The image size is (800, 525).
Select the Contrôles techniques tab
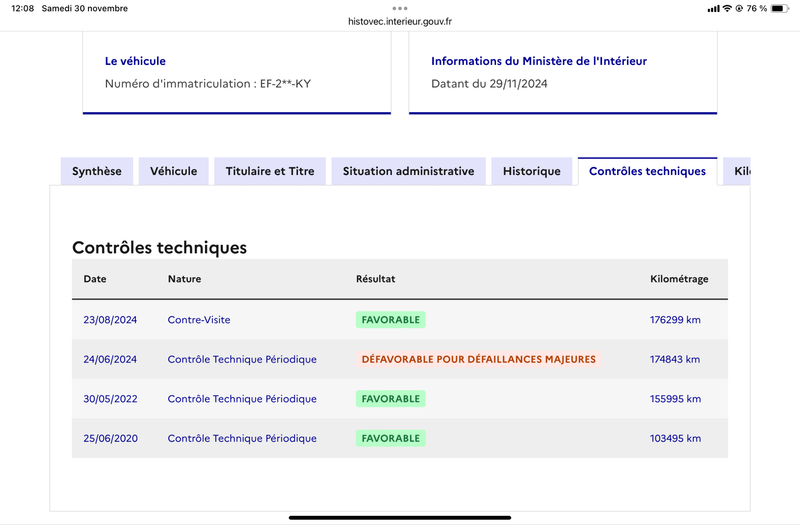[x=647, y=171]
